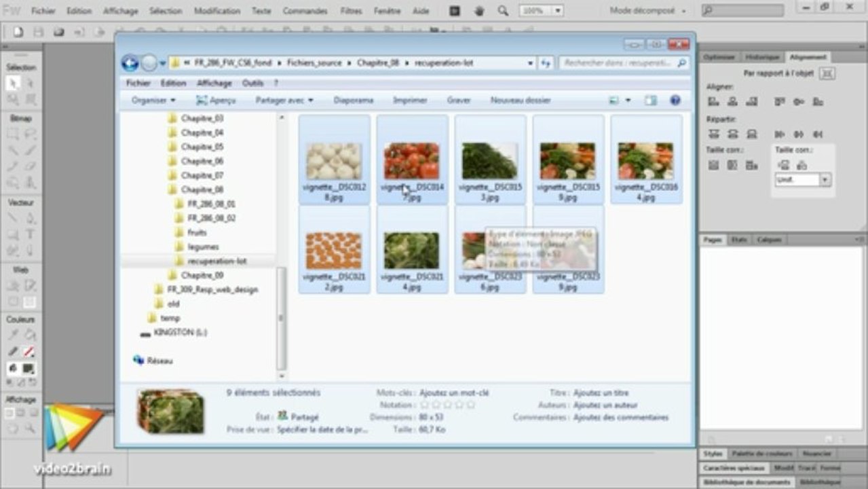Select the Line tool in Vecteur section
The height and width of the screenshot is (489, 868).
coord(13,218)
